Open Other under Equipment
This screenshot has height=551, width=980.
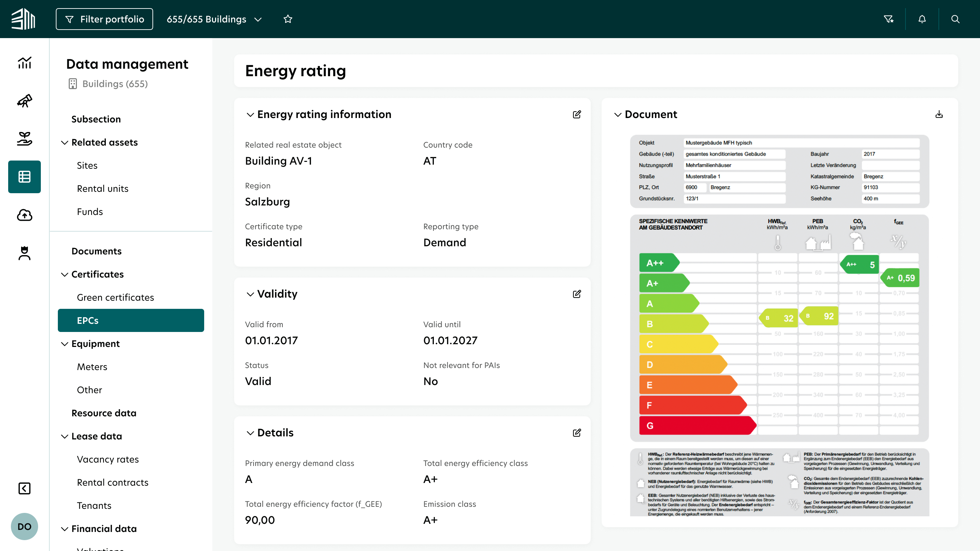pyautogui.click(x=89, y=390)
